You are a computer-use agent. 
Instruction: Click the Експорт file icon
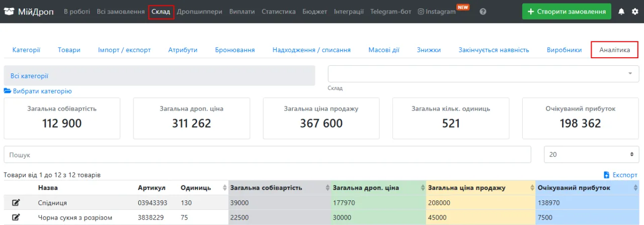coord(607,175)
